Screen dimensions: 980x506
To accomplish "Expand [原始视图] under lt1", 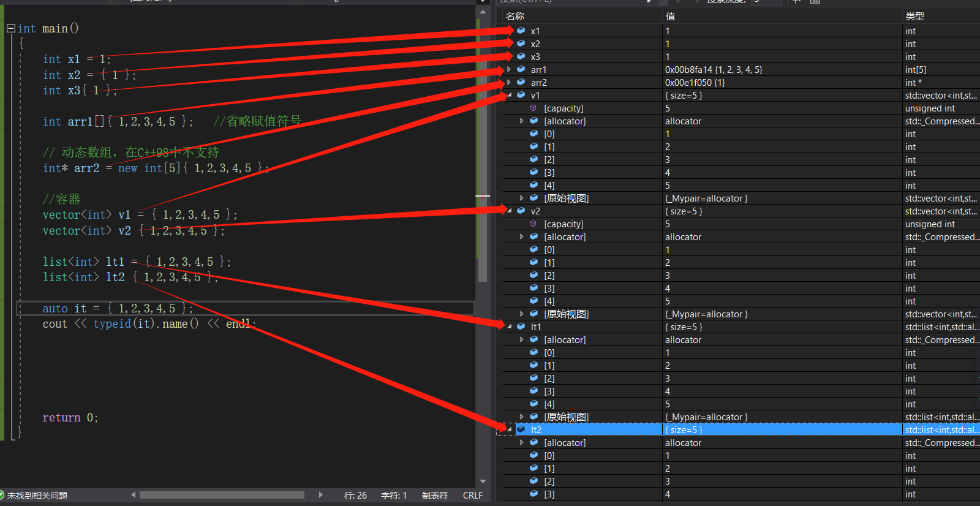I will click(522, 417).
